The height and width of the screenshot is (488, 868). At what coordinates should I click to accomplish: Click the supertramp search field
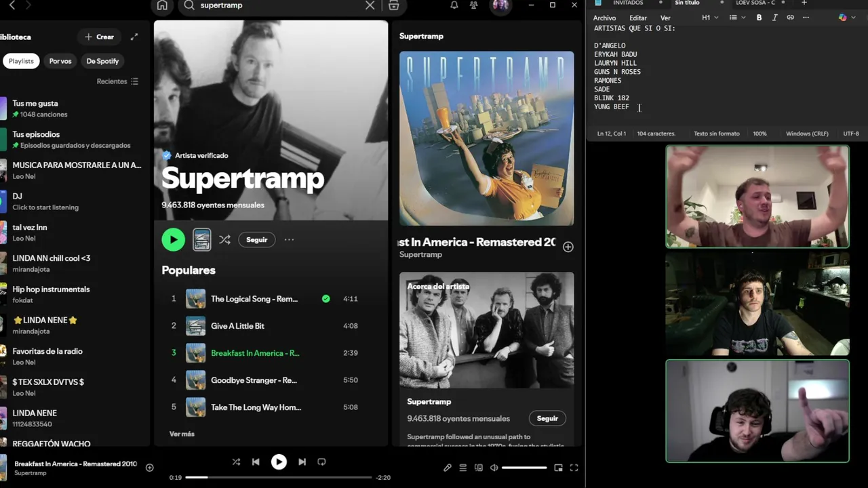(278, 5)
